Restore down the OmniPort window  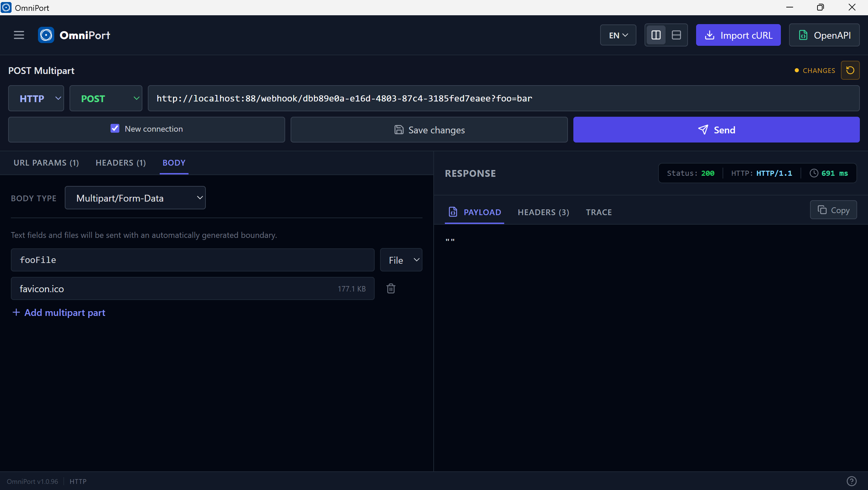(821, 7)
